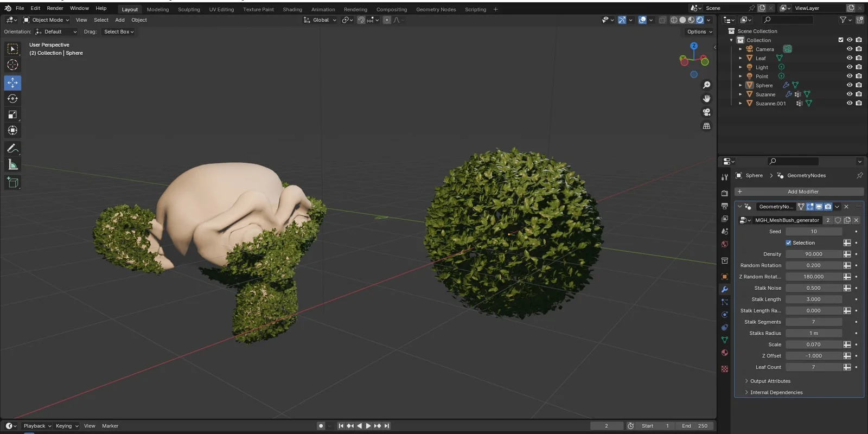Adjust Stalk Noise slider

pos(813,288)
